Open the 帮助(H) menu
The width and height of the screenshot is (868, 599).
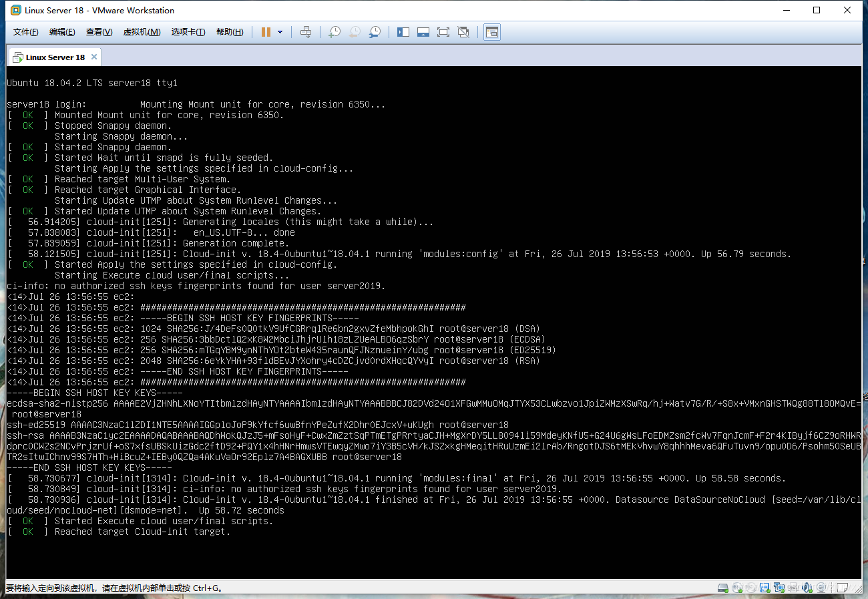tap(230, 32)
